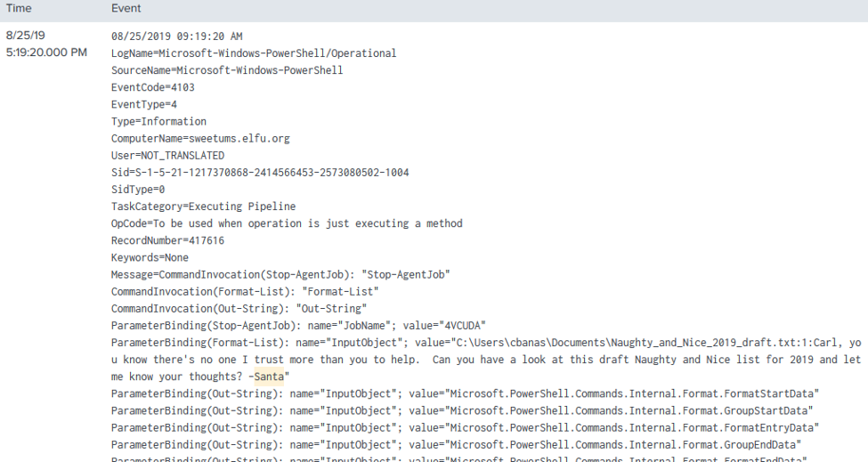The height and width of the screenshot is (462, 868).
Task: Click the LogName Microsoft-Windows-PowerShell/Operational line
Action: click(x=254, y=53)
